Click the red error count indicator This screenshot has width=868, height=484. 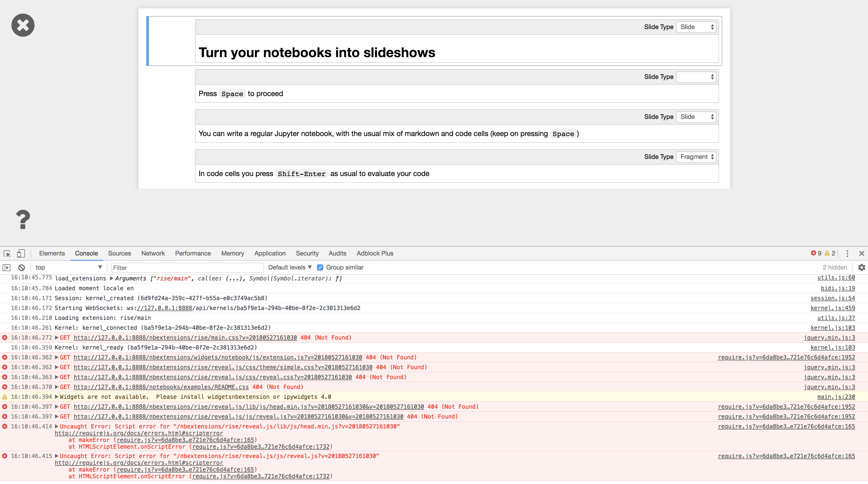click(x=816, y=253)
